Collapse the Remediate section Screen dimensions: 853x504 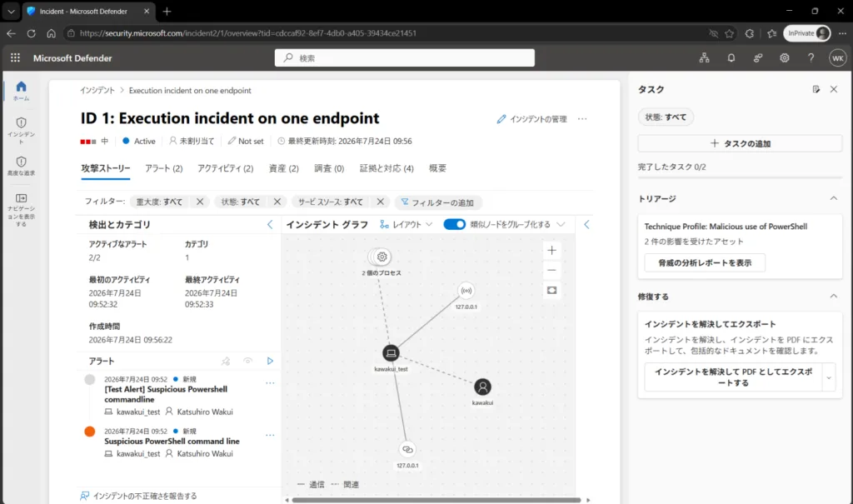pos(833,297)
